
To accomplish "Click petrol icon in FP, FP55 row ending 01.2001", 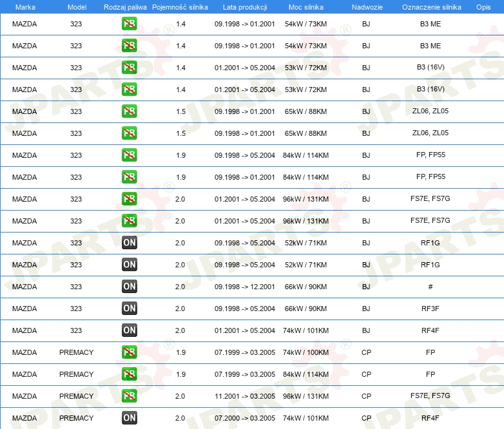I will tap(129, 176).
